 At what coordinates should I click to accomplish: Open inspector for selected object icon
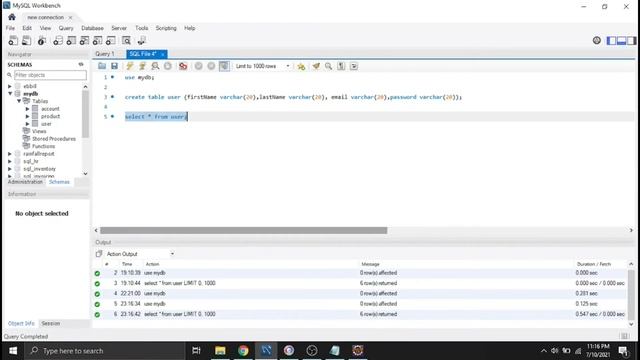coord(42,40)
